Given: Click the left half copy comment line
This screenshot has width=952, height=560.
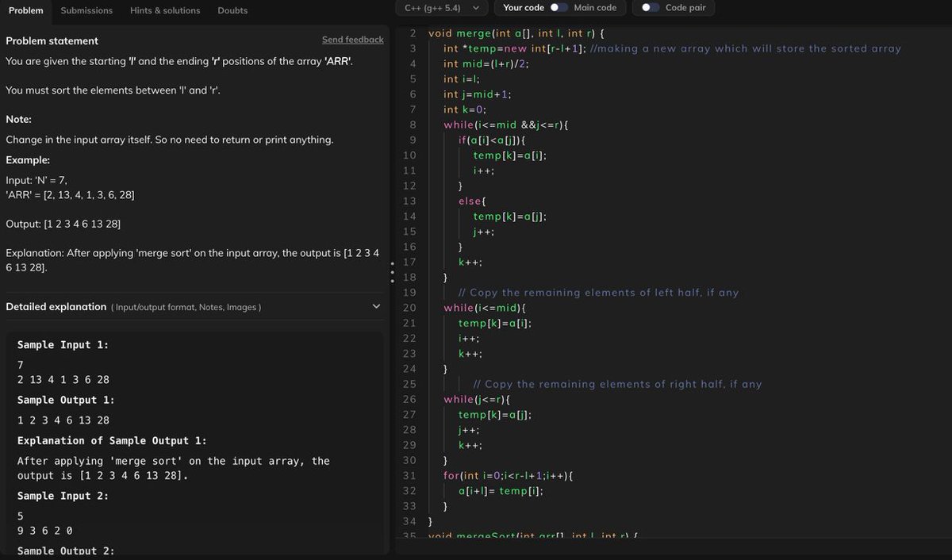Looking at the screenshot, I should click(598, 293).
